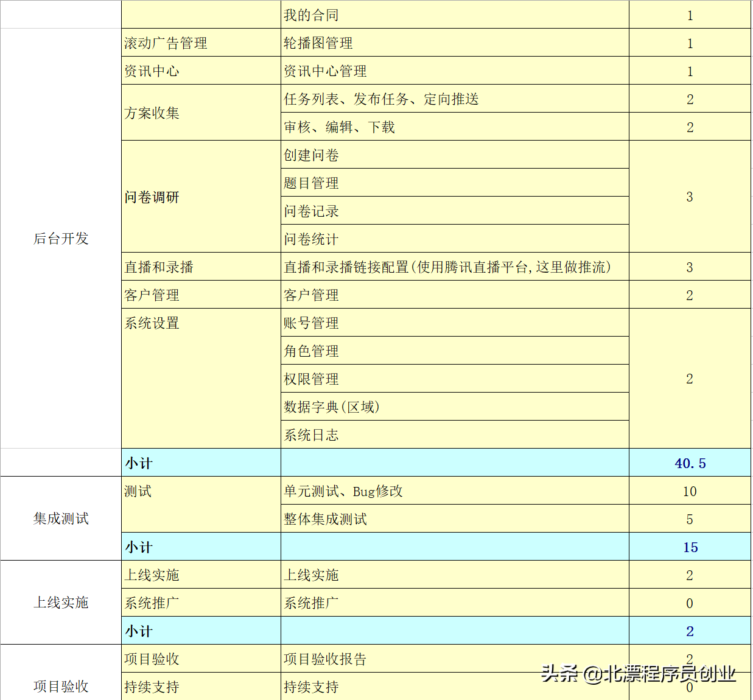The image size is (753, 700).
Task: Click the '系统推广' module cell in second column
Action: coord(201,603)
